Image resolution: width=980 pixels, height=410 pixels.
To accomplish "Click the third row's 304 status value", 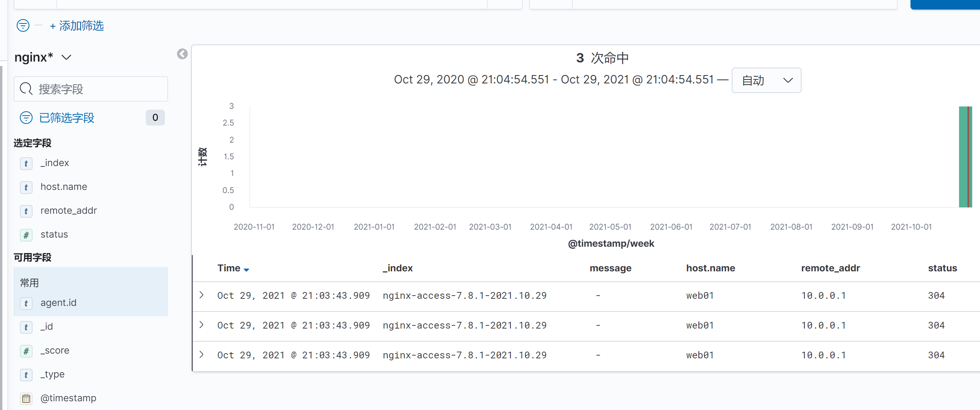I will [936, 355].
